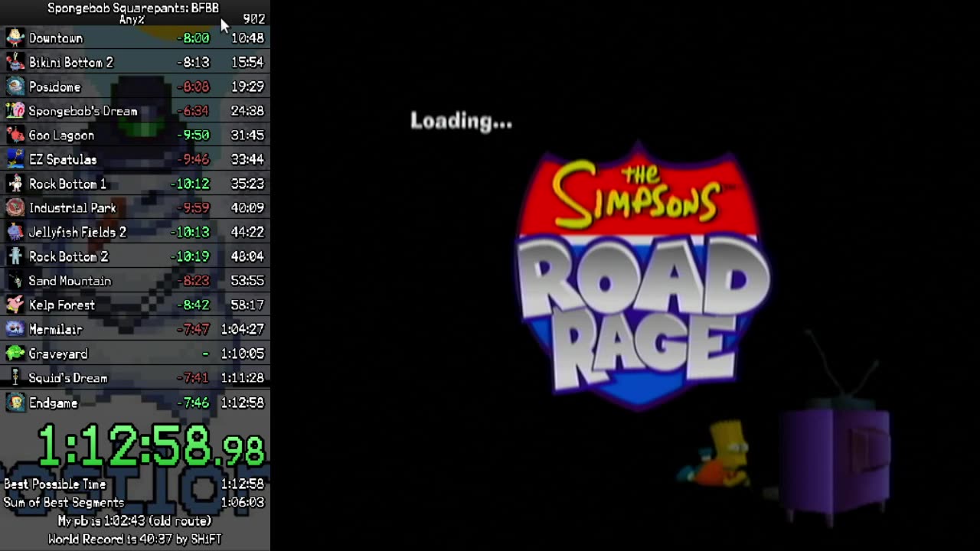Select the EZ Spatulas split name
Image resolution: width=980 pixels, height=551 pixels.
[63, 159]
